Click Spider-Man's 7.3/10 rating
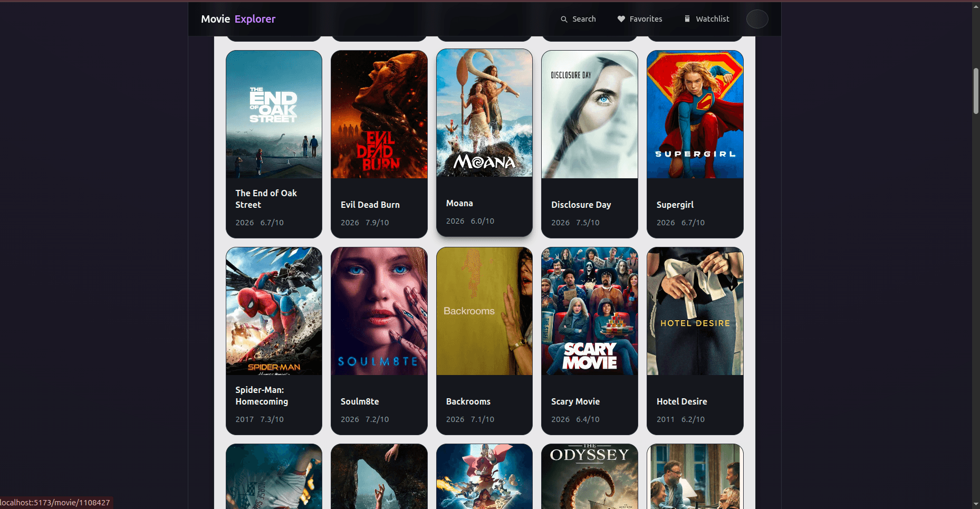This screenshot has height=509, width=980. pyautogui.click(x=272, y=419)
